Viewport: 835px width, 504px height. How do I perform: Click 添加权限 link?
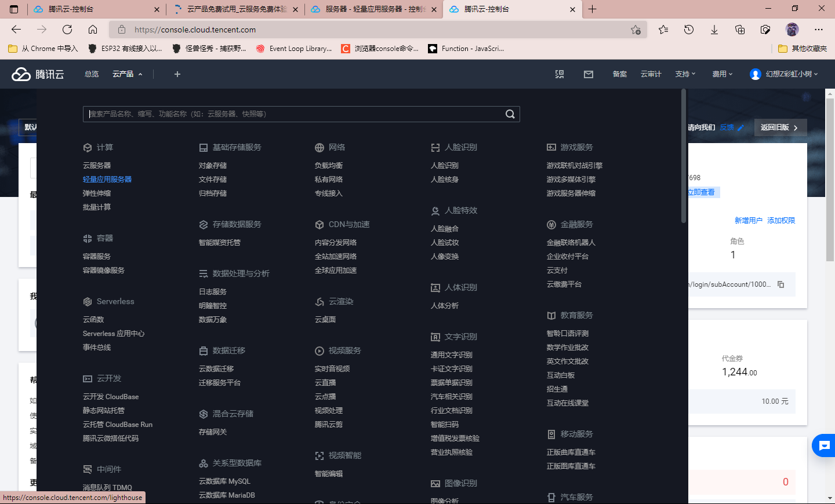781,221
